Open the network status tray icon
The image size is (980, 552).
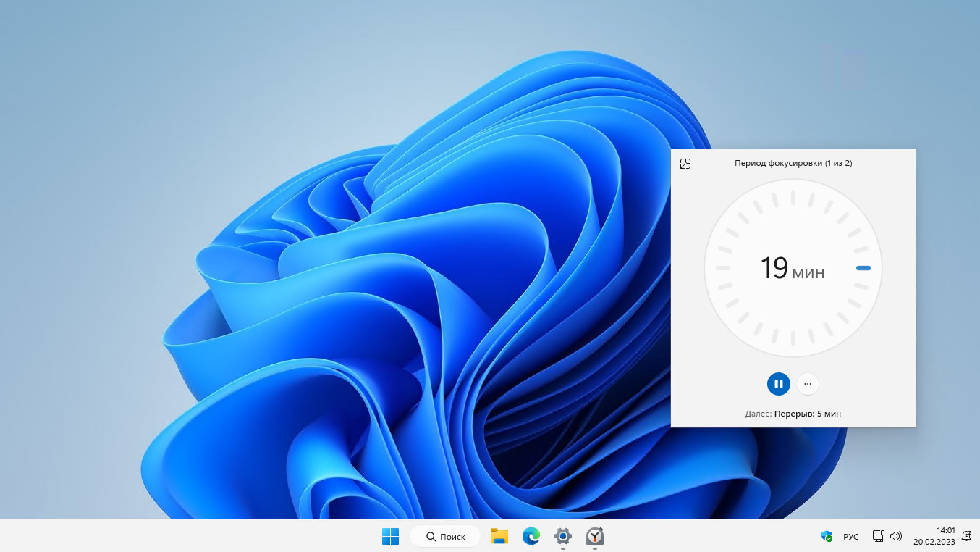point(878,536)
